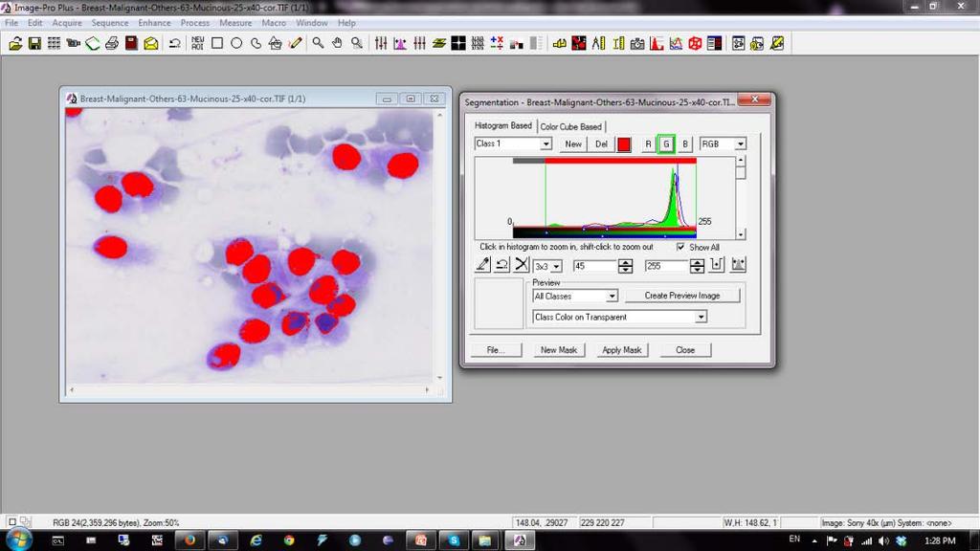Open the File menu

point(11,23)
